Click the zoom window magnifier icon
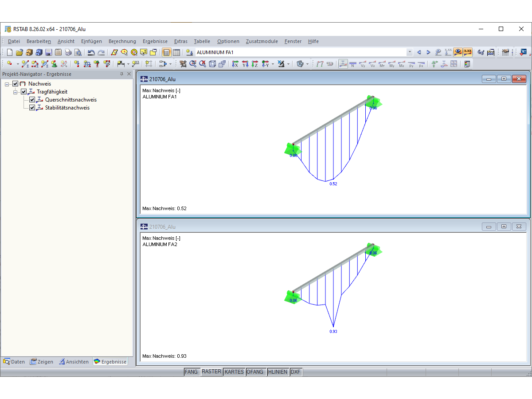This screenshot has width=532, height=399. click(x=193, y=64)
